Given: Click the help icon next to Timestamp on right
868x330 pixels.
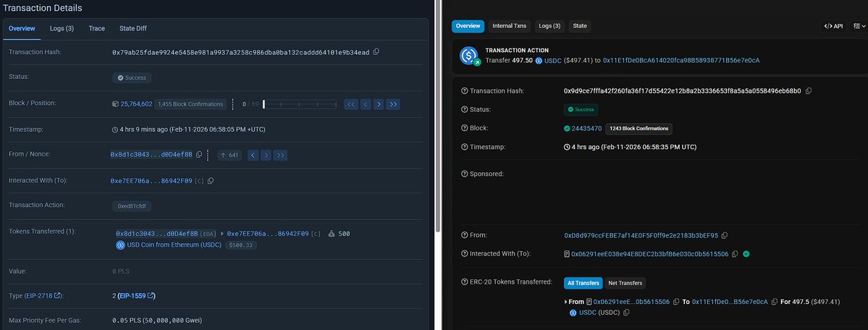Looking at the screenshot, I should point(465,147).
